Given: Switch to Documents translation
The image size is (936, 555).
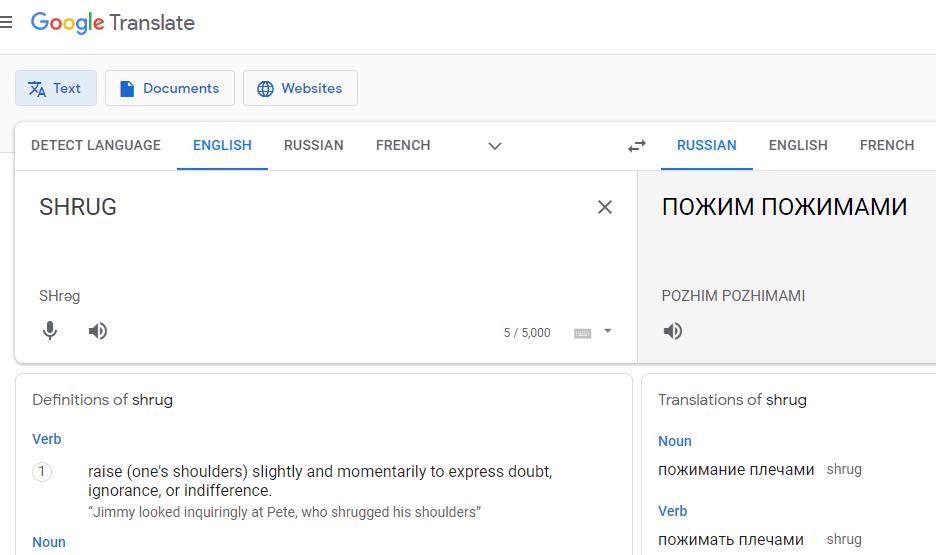Looking at the screenshot, I should pyautogui.click(x=170, y=88).
